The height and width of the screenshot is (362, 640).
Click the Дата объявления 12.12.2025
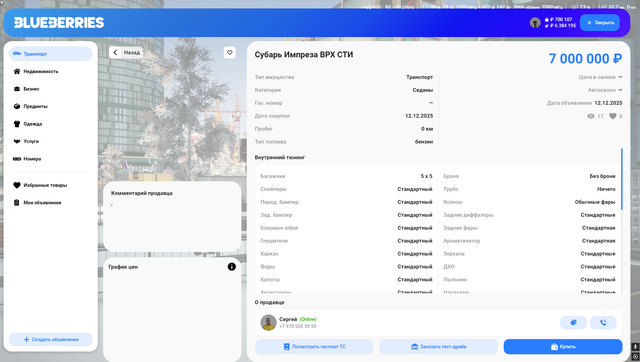[608, 103]
